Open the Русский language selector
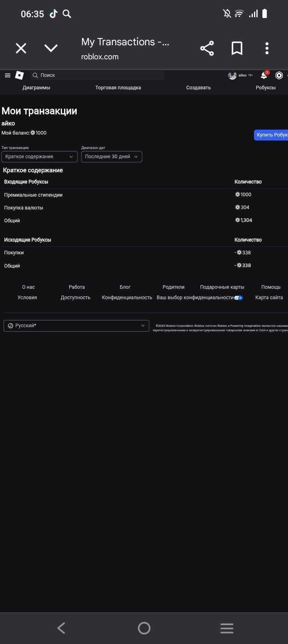 click(x=76, y=326)
